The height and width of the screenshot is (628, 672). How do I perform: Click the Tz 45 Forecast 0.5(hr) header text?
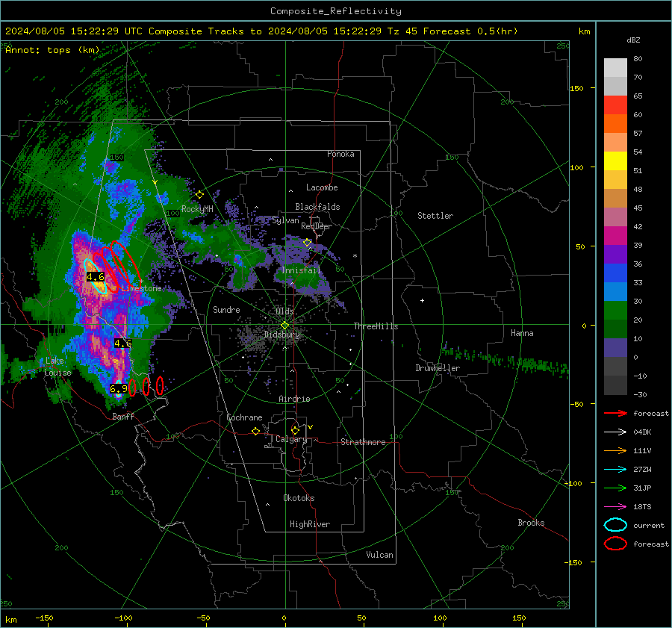pos(452,31)
